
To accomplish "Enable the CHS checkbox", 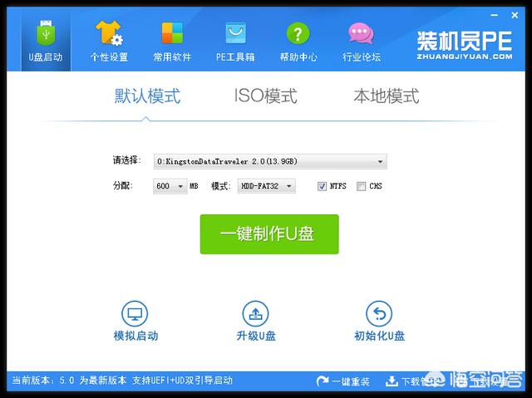I will 361,186.
